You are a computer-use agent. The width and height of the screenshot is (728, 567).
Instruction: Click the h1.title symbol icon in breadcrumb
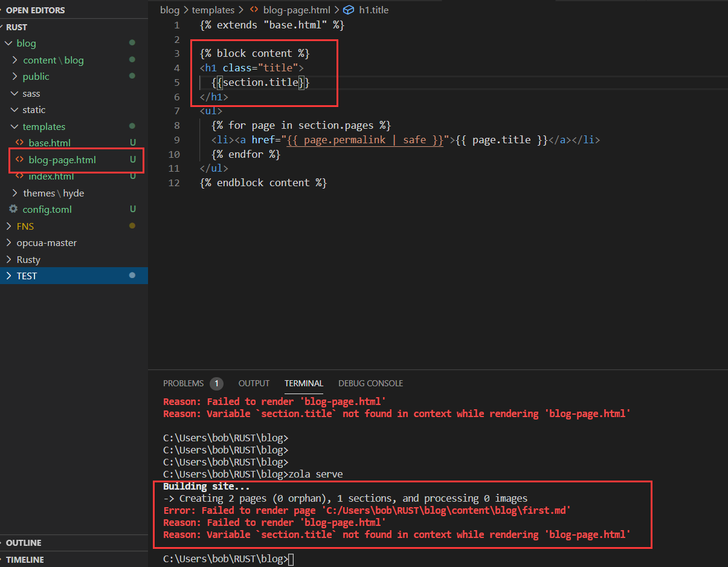pyautogui.click(x=349, y=10)
